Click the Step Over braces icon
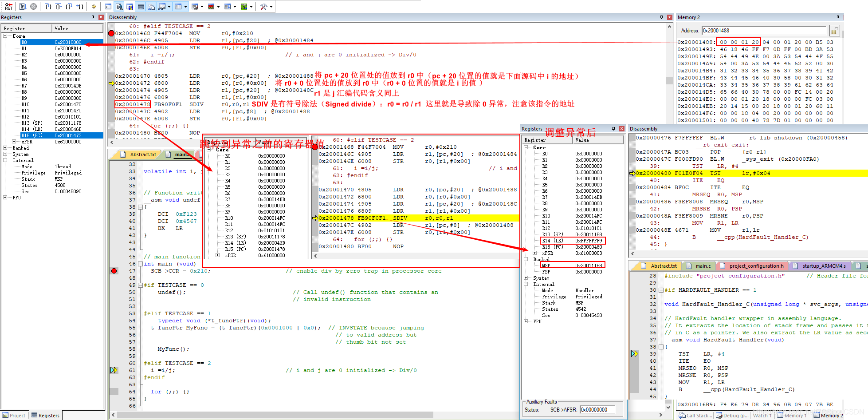Screen dimensions: 868x420 point(59,7)
